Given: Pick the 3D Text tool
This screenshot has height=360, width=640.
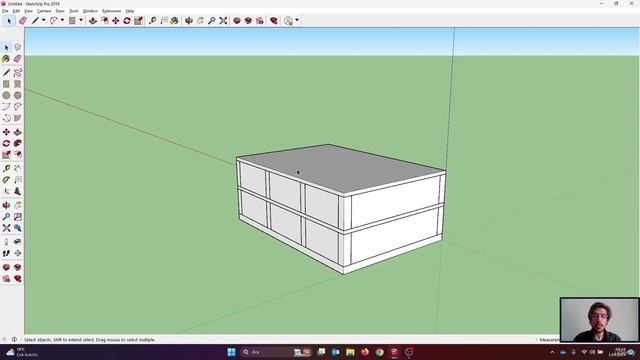Looking at the screenshot, I should pyautogui.click(x=18, y=191).
